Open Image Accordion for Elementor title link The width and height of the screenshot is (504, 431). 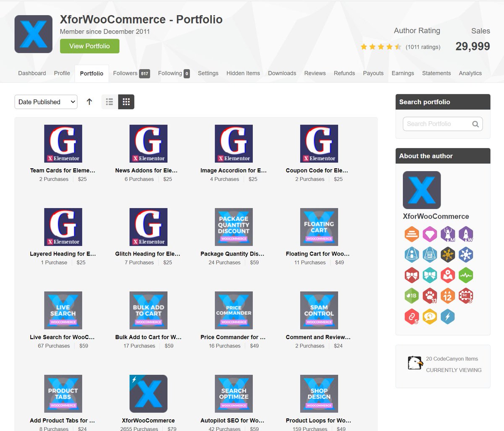coord(234,170)
